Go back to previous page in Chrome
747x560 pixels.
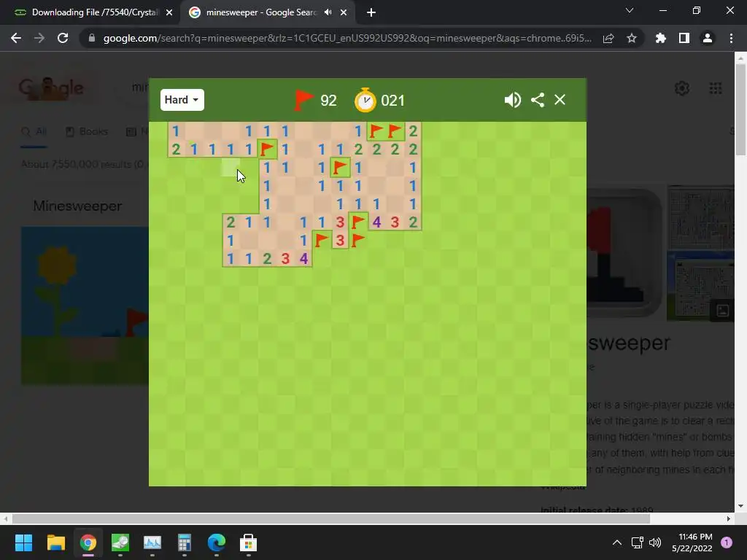coord(16,38)
